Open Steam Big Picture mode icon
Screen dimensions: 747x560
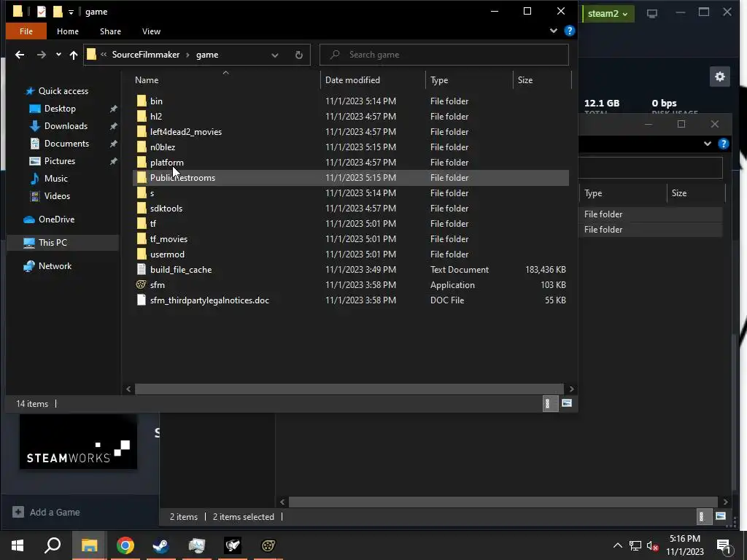pos(651,13)
